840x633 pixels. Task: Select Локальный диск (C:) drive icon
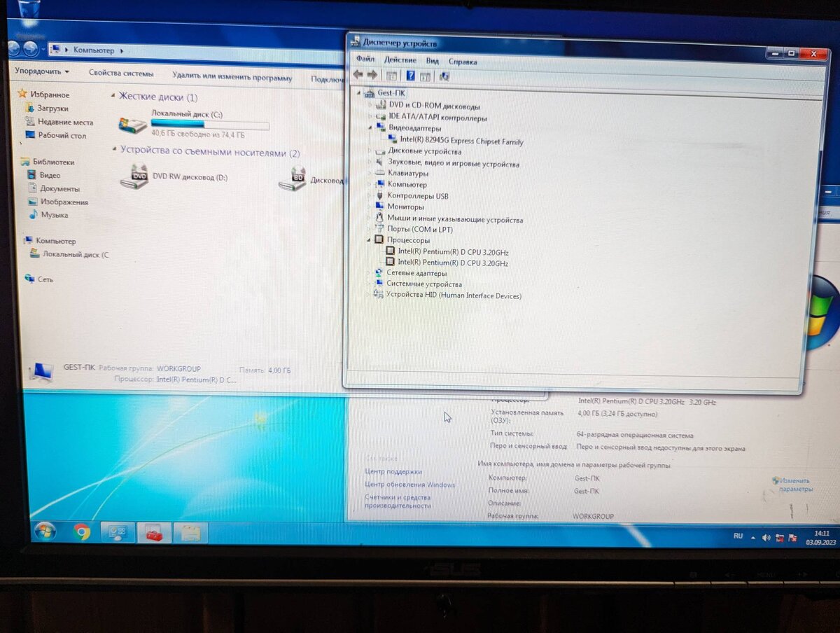tap(133, 125)
